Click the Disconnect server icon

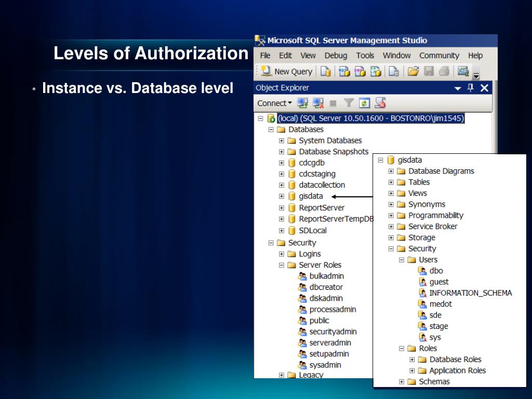pyautogui.click(x=318, y=103)
